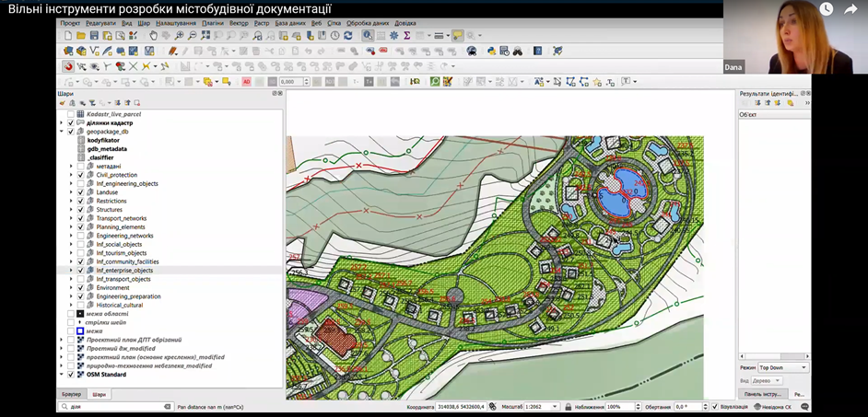The height and width of the screenshot is (417, 868).
Task: Click the temporal controller clock icon
Action: (x=334, y=35)
